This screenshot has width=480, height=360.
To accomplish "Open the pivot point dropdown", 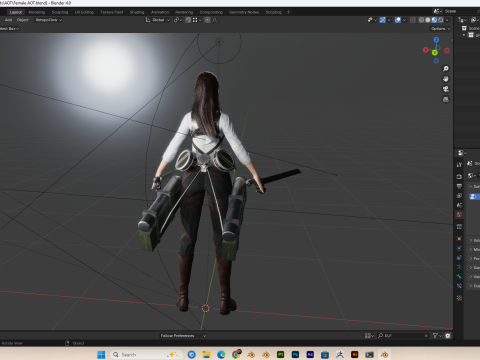I will [x=177, y=20].
